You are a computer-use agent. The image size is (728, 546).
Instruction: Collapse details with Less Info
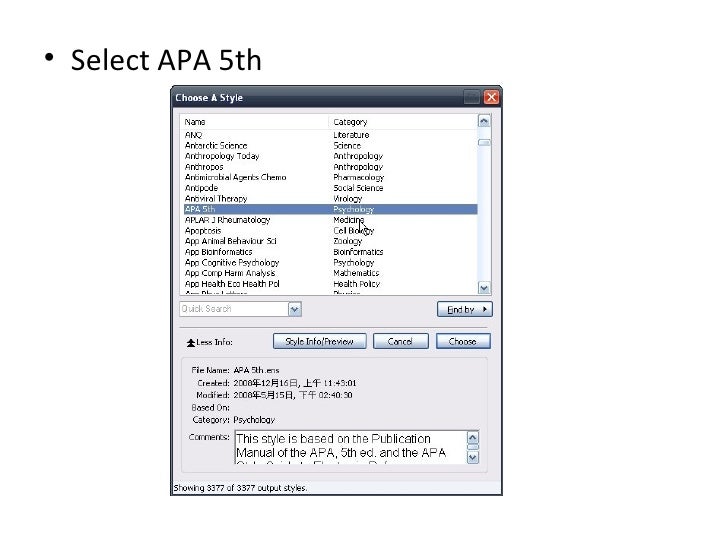[x=209, y=342]
